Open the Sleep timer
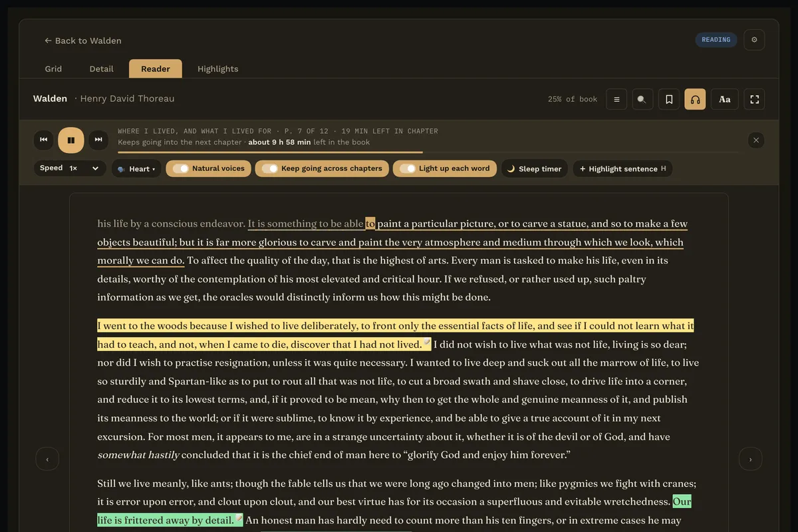 535,169
